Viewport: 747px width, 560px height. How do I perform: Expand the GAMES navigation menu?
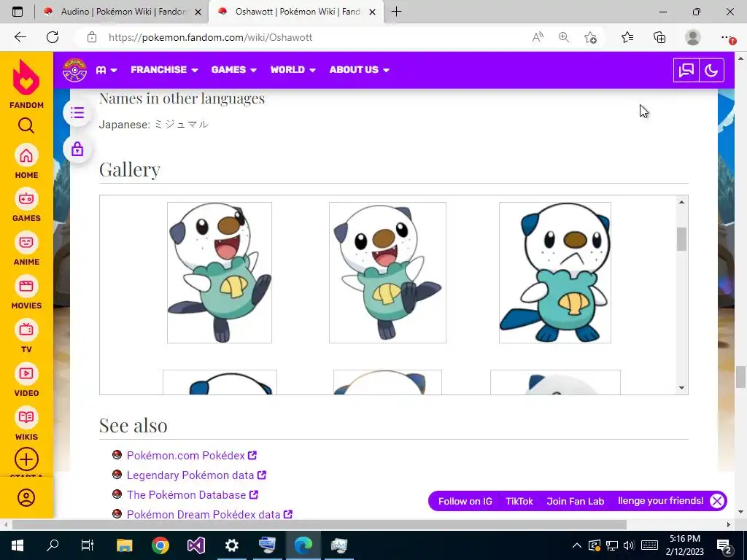pos(234,70)
